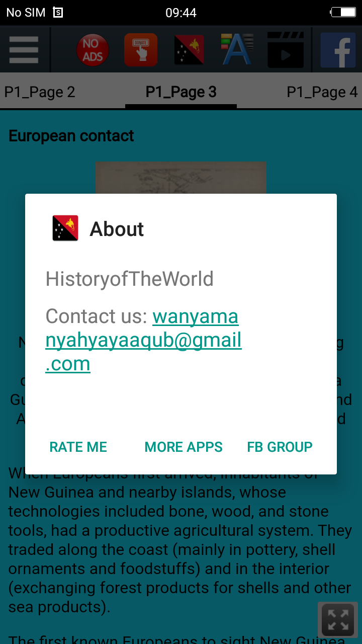Viewport: 362px width, 644px height.
Task: Tap the blue letter A font icon
Action: (x=237, y=49)
